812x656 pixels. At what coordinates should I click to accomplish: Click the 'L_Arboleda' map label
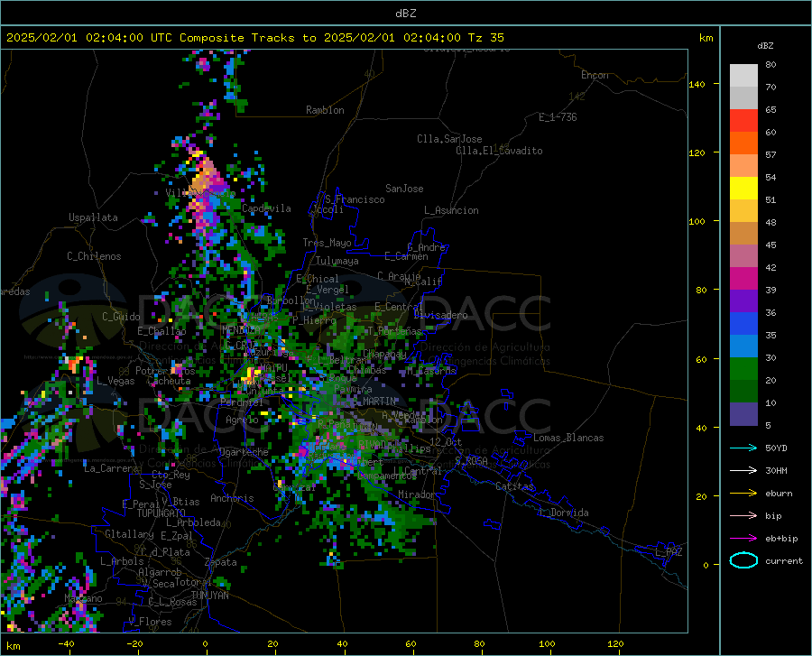tap(193, 522)
